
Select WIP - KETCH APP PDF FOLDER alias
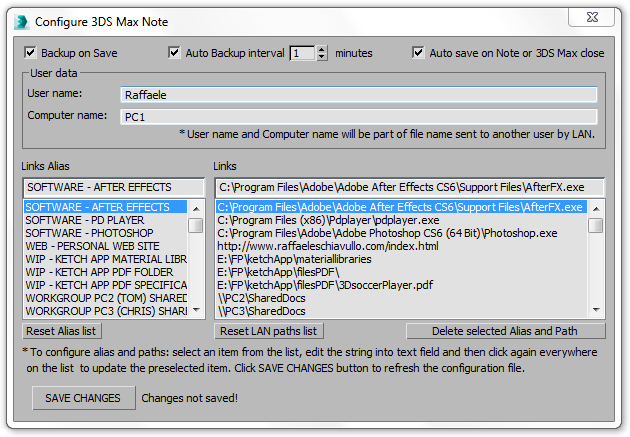106,272
